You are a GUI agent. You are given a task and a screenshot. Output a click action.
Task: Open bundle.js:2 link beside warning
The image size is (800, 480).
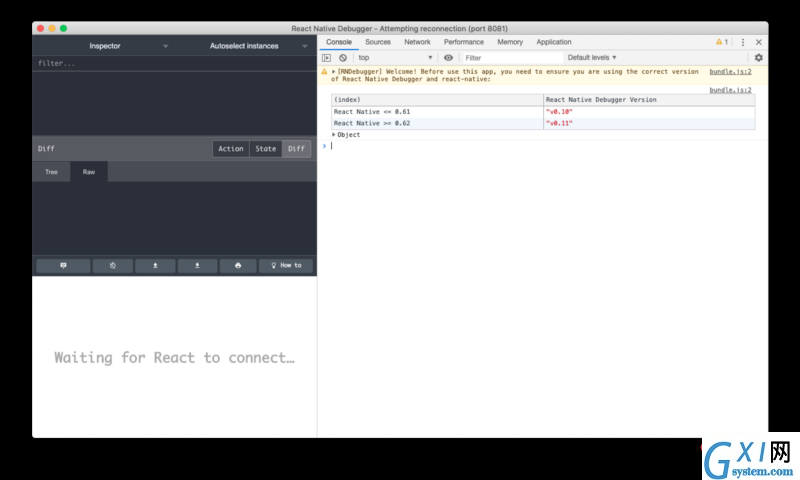[730, 72]
